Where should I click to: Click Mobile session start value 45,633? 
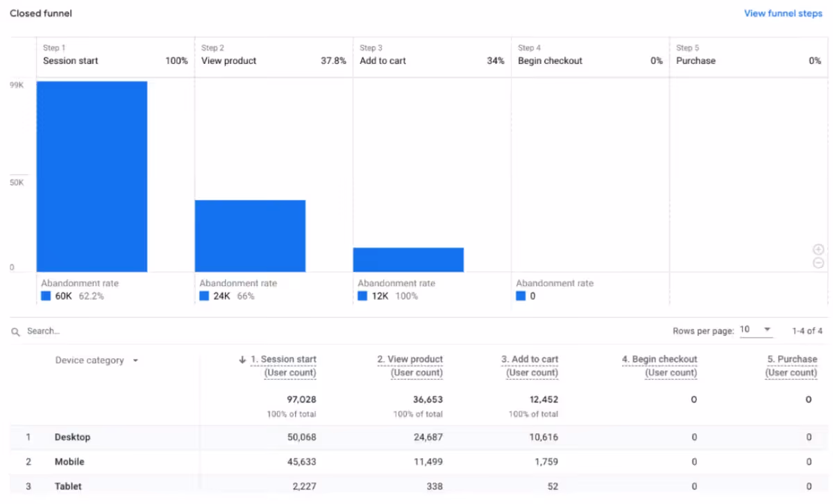(301, 462)
